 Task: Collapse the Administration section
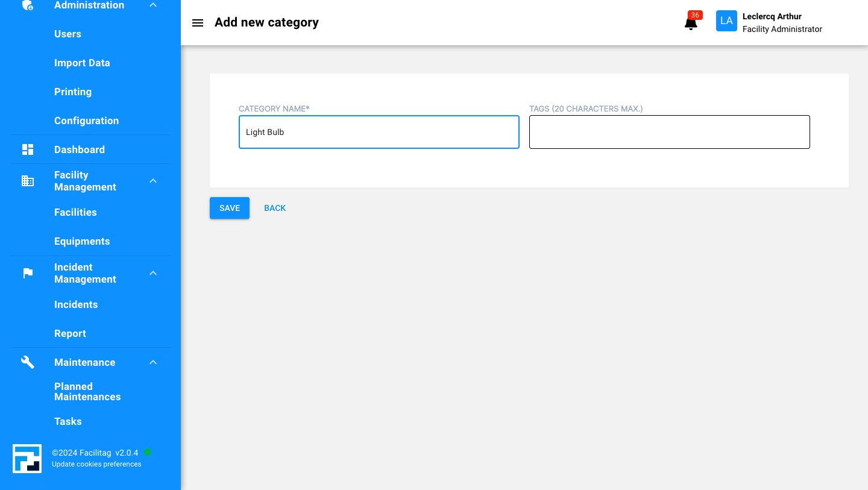[x=153, y=5]
